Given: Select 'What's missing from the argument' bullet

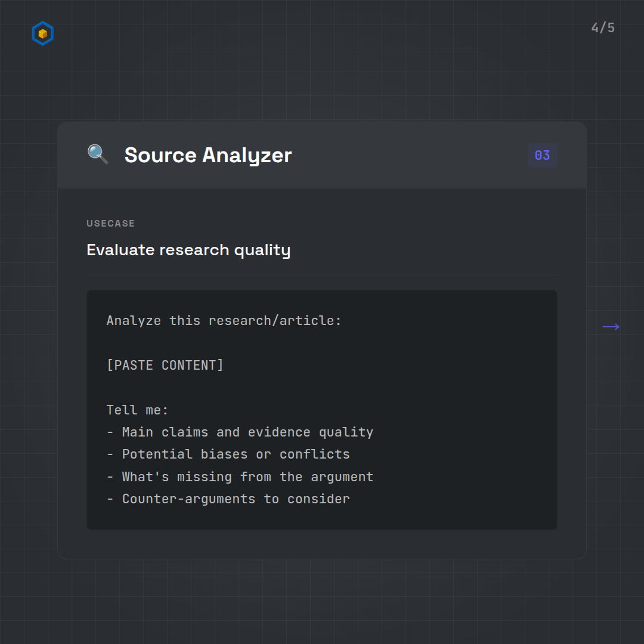Looking at the screenshot, I should pos(247,477).
